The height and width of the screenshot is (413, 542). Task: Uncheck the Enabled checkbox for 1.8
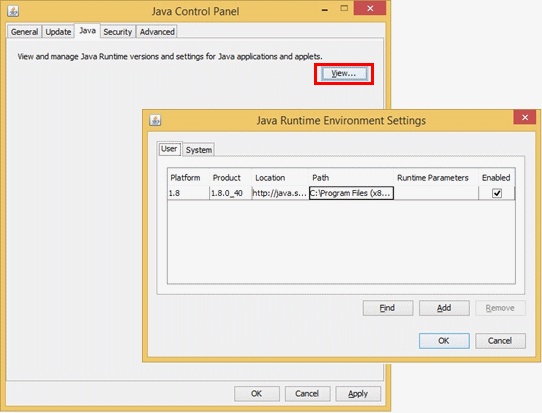pyautogui.click(x=497, y=193)
